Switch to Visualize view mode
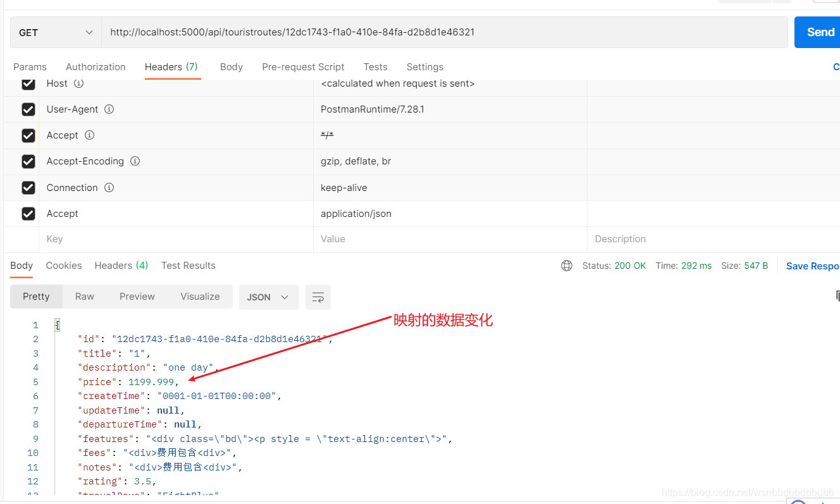Image resolution: width=840 pixels, height=504 pixels. tap(200, 297)
